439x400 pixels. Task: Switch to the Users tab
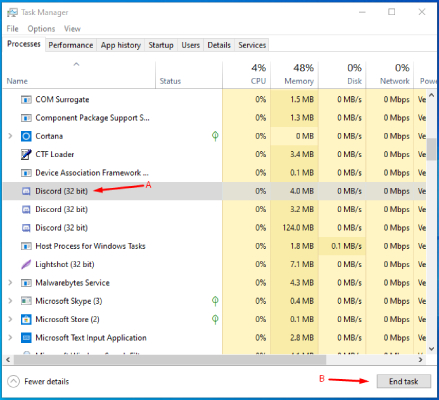tap(190, 45)
